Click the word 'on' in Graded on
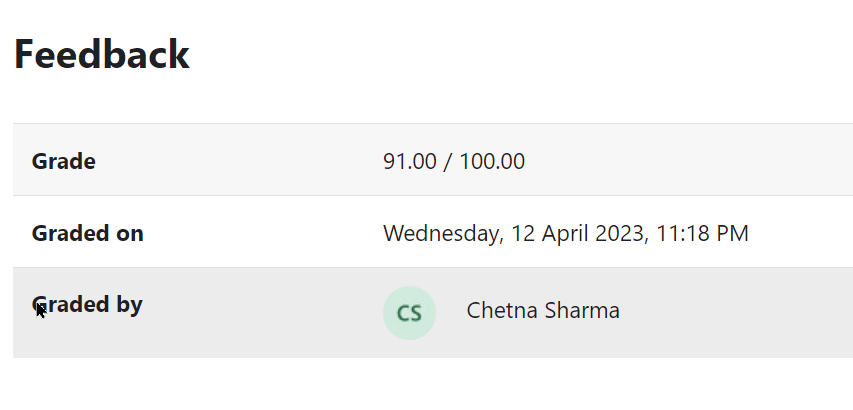 [x=129, y=234]
